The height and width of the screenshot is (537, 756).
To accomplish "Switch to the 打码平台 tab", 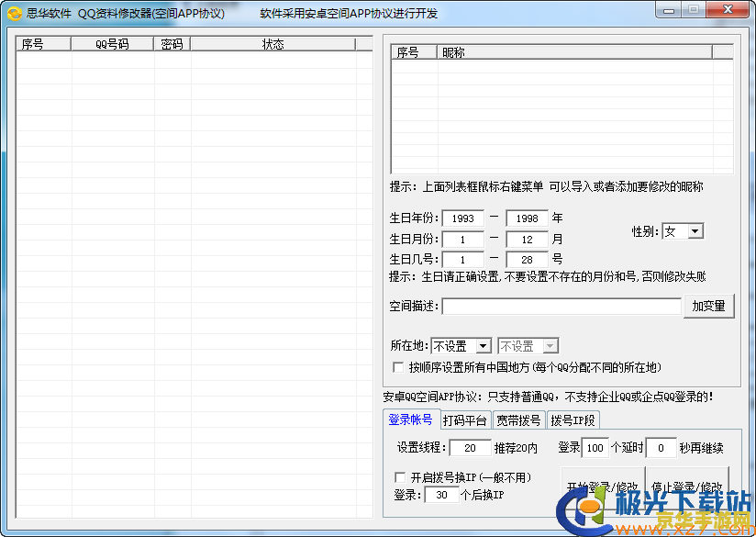I will [x=465, y=420].
